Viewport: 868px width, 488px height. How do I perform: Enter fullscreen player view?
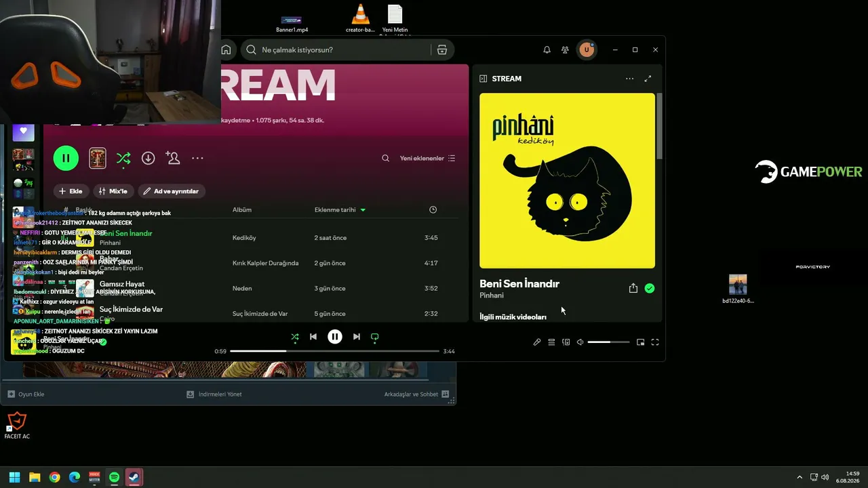(x=655, y=342)
